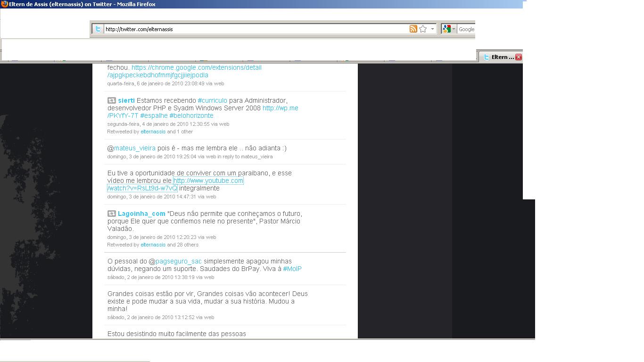The width and height of the screenshot is (644, 362).
Task: Click the tweet text 'Estou desistindo muito facilmente das pessoas'
Action: [177, 334]
